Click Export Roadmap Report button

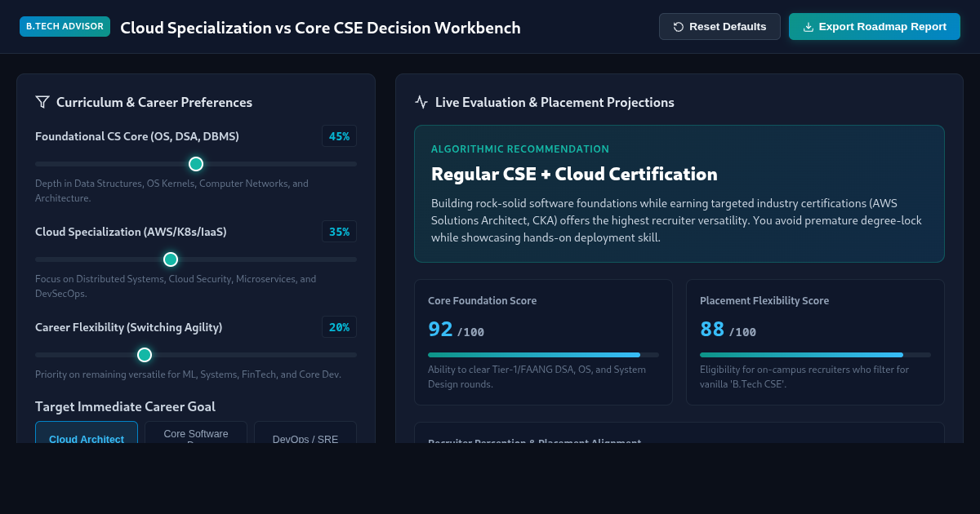pyautogui.click(x=875, y=27)
